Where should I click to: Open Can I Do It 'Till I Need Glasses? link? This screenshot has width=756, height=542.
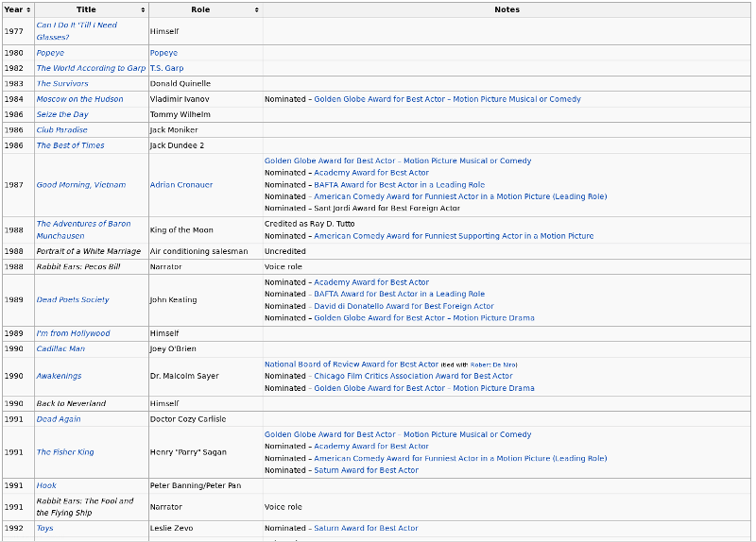coord(77,31)
